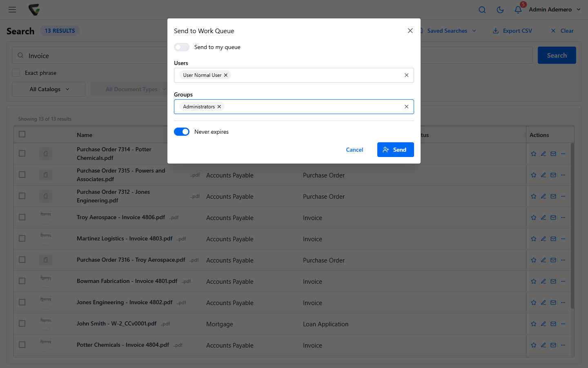
Task: Email Purchase Order 7316 envelope icon
Action: [553, 260]
